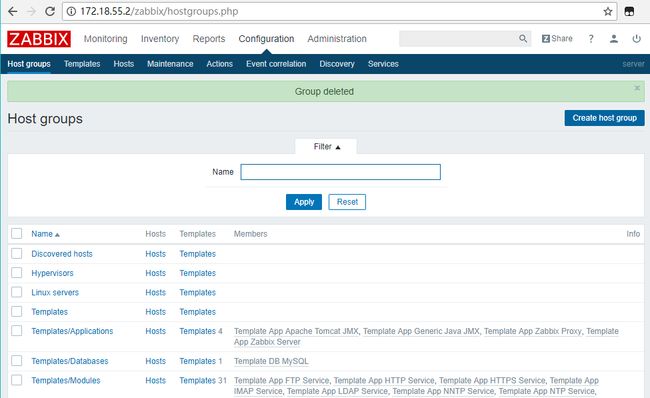Reload the page with refresh icon
This screenshot has height=398, width=650.
pos(50,11)
